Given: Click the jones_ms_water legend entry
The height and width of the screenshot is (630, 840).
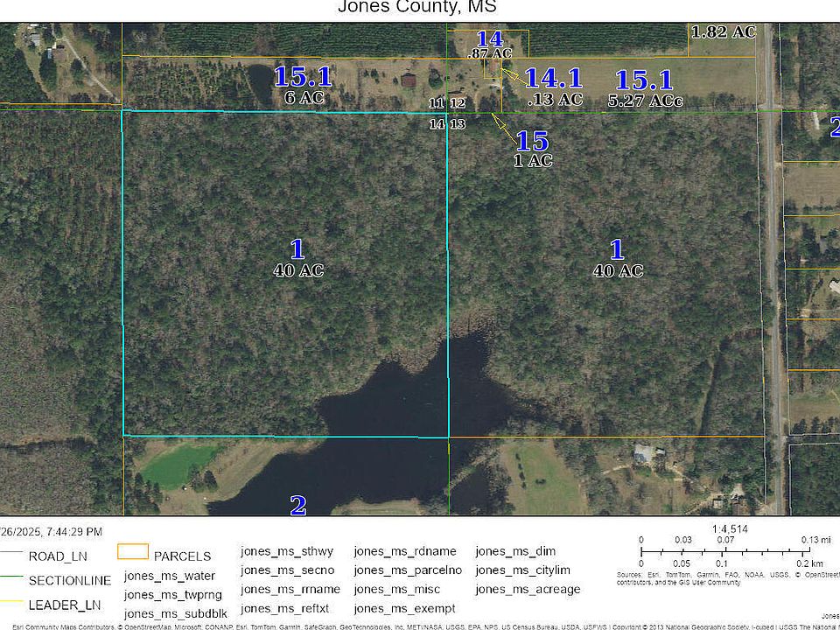Looking at the screenshot, I should tap(170, 575).
